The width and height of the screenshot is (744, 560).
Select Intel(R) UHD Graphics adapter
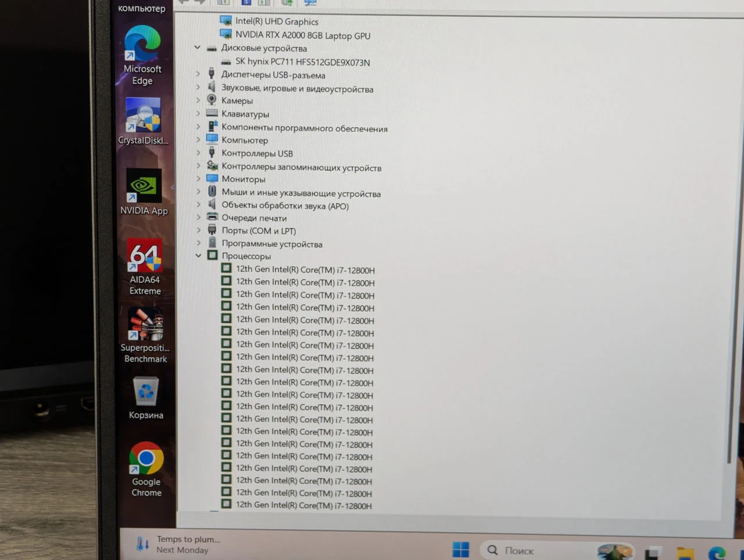tap(277, 21)
